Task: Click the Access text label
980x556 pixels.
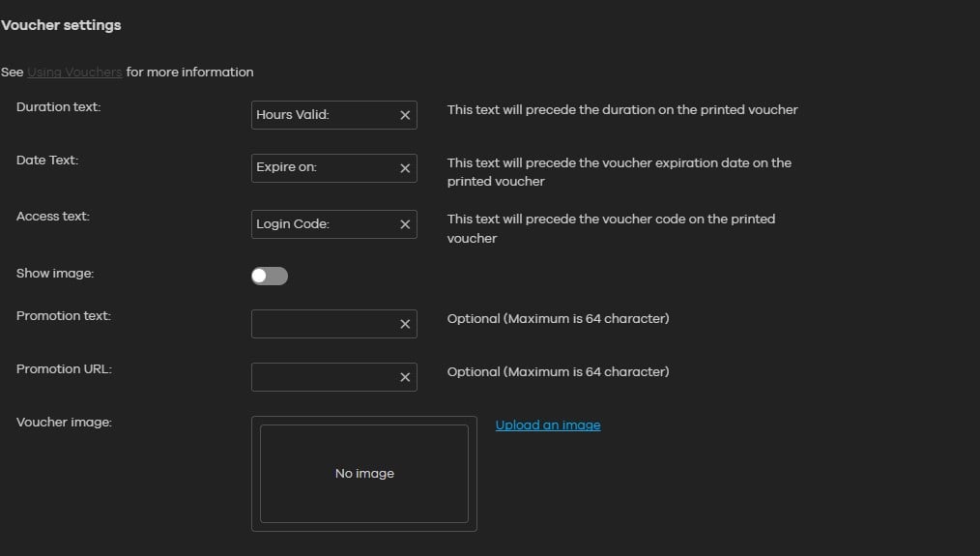Action: (x=53, y=217)
